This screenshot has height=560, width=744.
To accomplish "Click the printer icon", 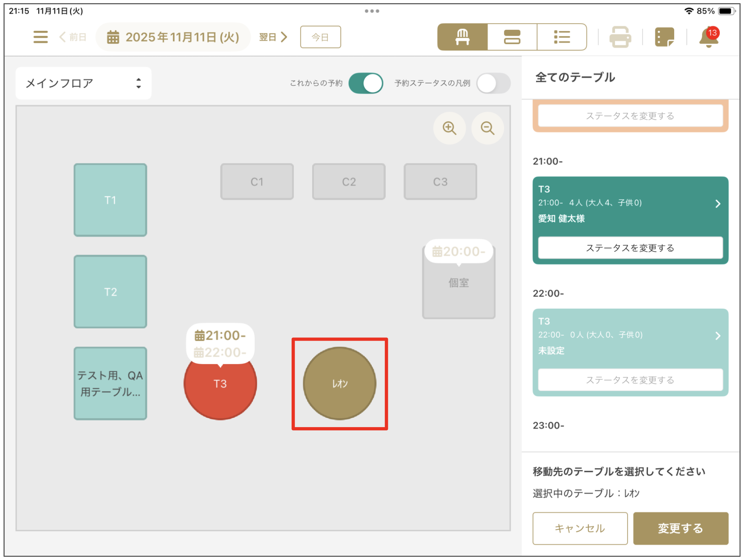I will click(x=620, y=37).
